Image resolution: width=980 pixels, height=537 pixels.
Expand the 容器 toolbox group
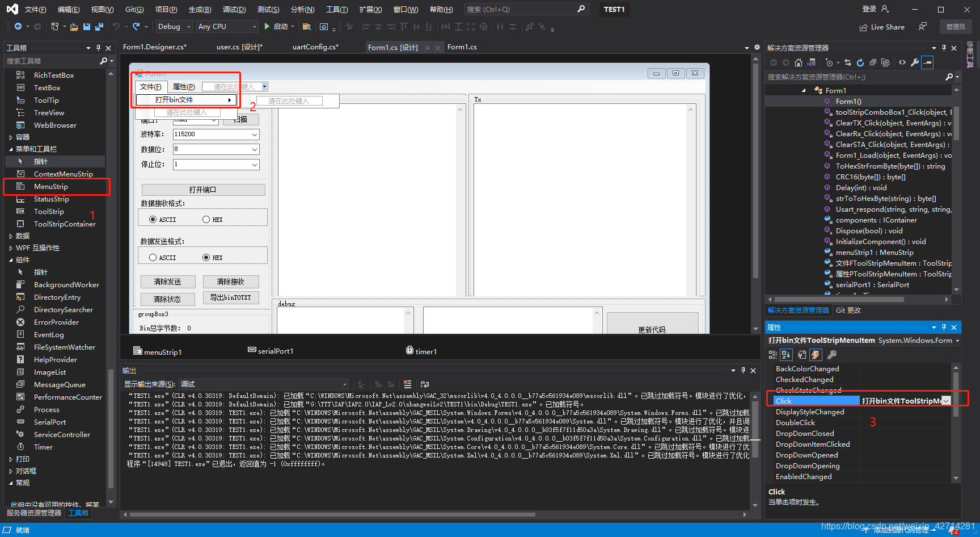(x=11, y=137)
